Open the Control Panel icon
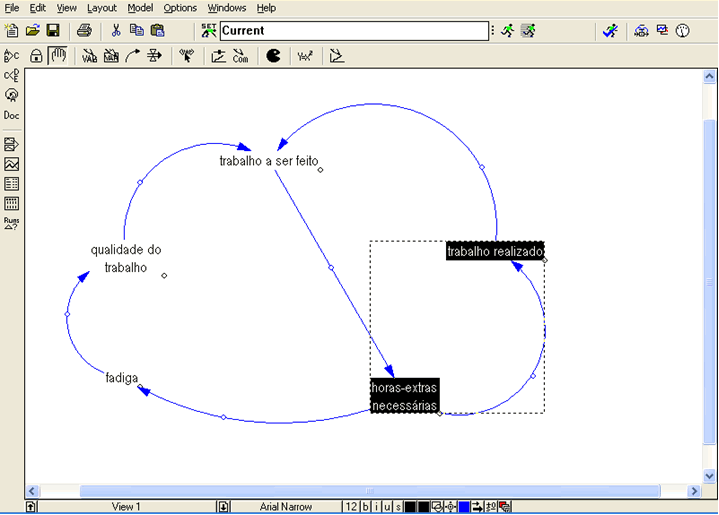 (683, 30)
